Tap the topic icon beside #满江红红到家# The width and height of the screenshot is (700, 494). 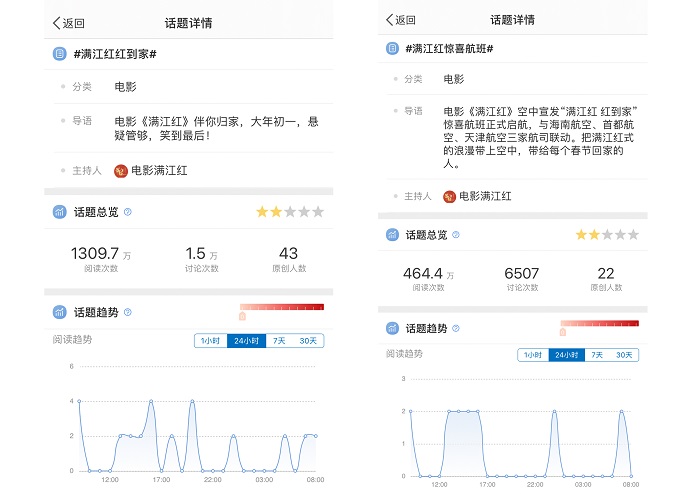click(x=59, y=54)
